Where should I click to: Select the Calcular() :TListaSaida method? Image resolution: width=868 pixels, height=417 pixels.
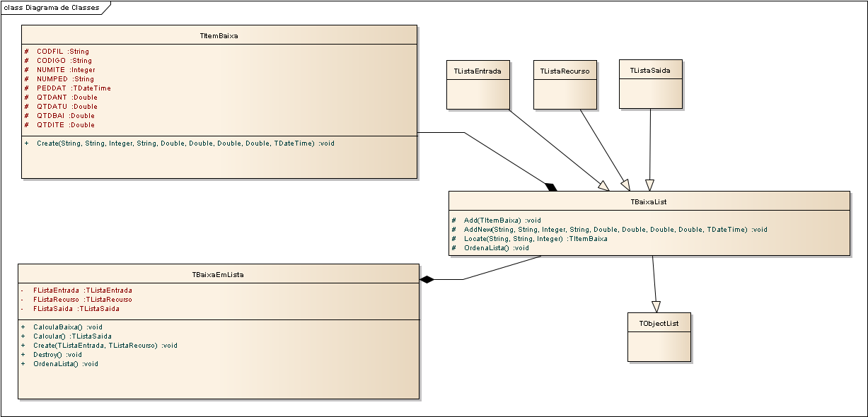tap(72, 336)
